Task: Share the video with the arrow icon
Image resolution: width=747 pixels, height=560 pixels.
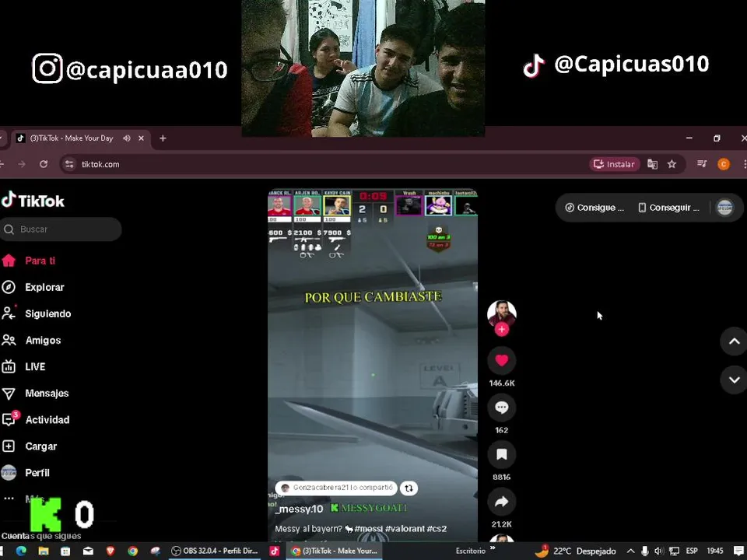Action: click(x=501, y=502)
